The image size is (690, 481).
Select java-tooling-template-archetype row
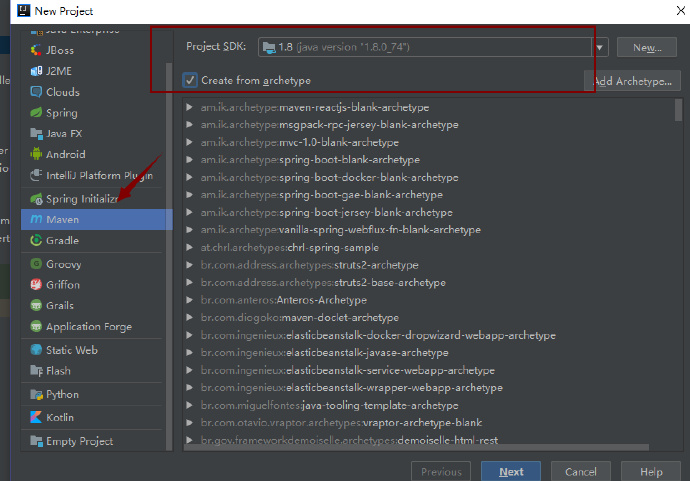click(x=429, y=405)
